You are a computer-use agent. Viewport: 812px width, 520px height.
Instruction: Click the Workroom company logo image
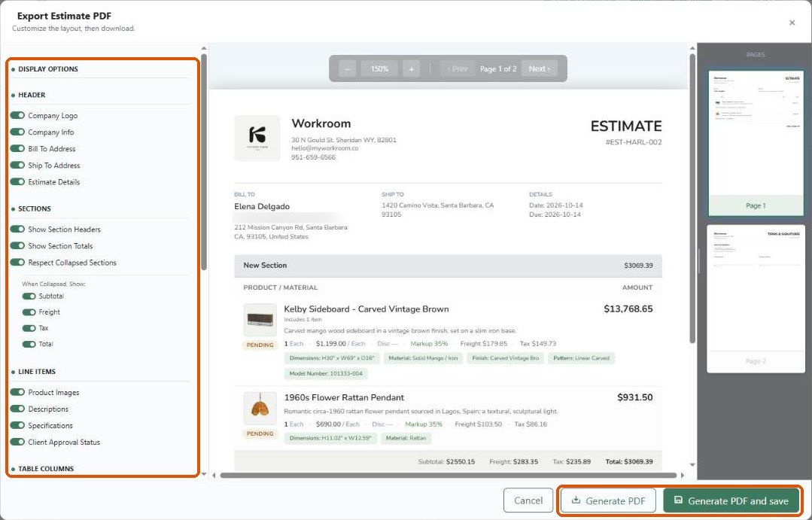click(257, 138)
